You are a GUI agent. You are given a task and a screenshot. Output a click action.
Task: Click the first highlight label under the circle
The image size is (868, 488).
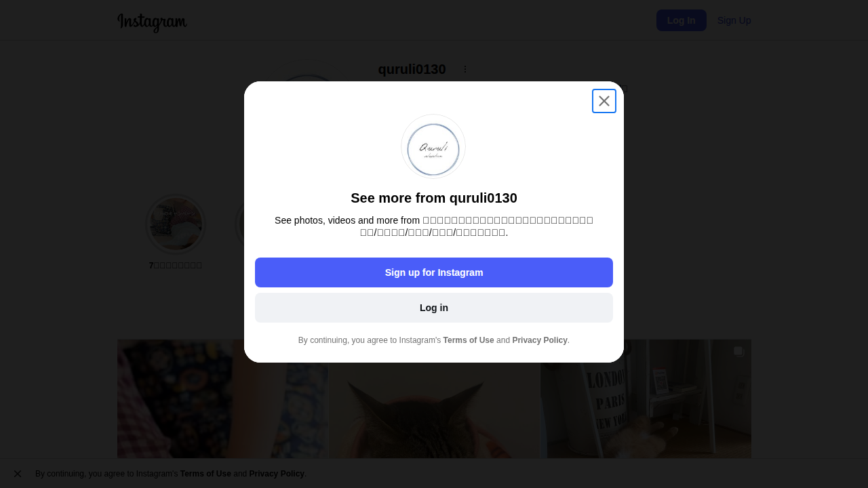coord(176,265)
